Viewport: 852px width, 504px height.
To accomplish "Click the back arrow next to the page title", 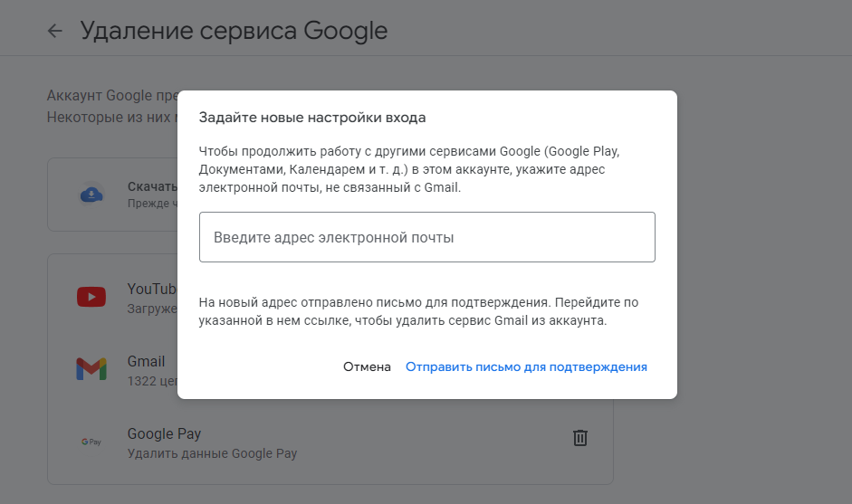I will click(55, 31).
